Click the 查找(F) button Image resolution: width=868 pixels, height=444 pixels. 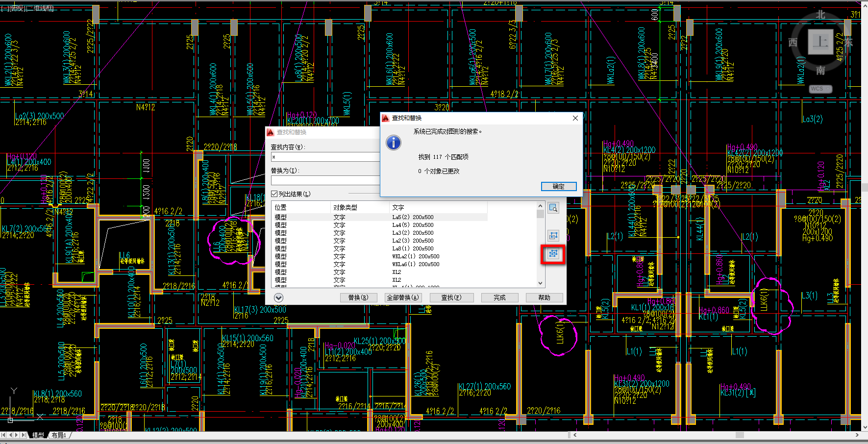tap(451, 297)
